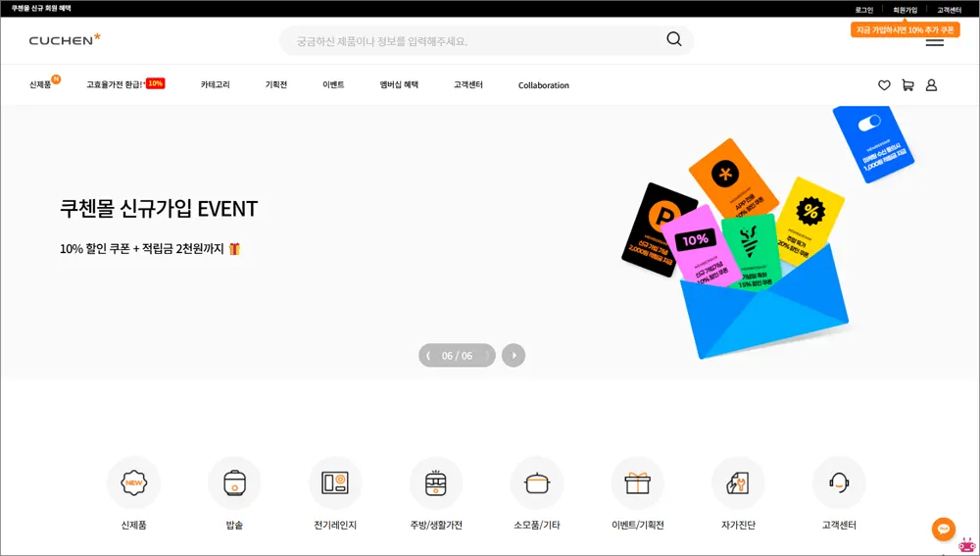Click the CUCHEN logo
This screenshot has width=980, height=556.
65,40
